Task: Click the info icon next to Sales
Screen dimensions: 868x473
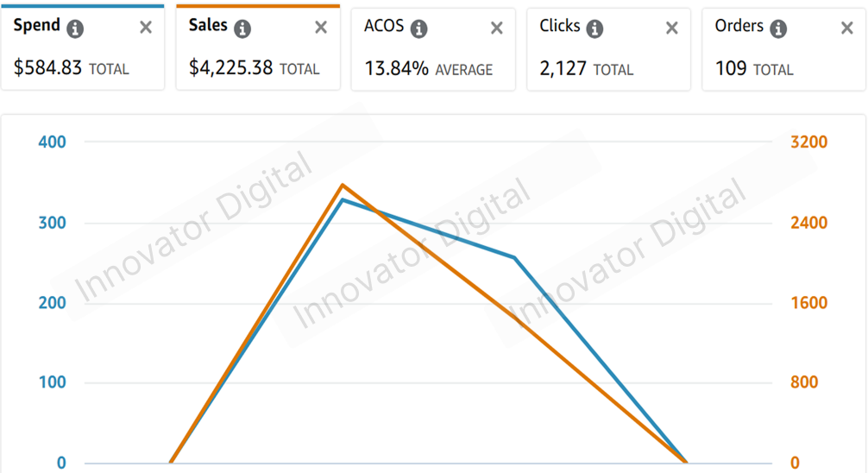Action: [242, 28]
